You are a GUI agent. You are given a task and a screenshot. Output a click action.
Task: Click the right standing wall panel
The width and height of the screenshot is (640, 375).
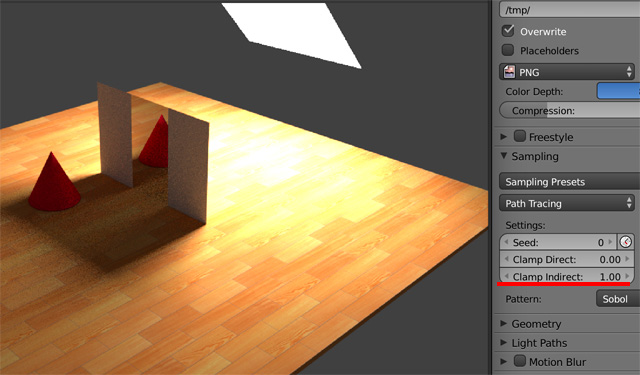tap(188, 165)
